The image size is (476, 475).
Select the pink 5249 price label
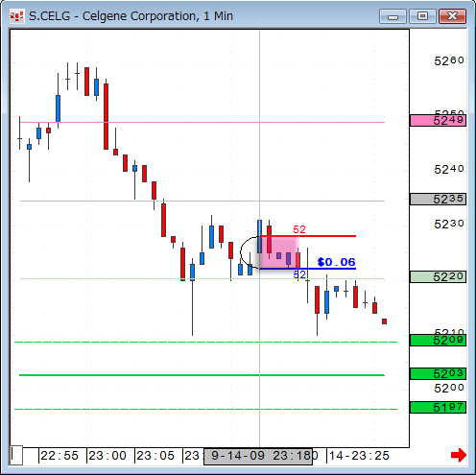438,121
